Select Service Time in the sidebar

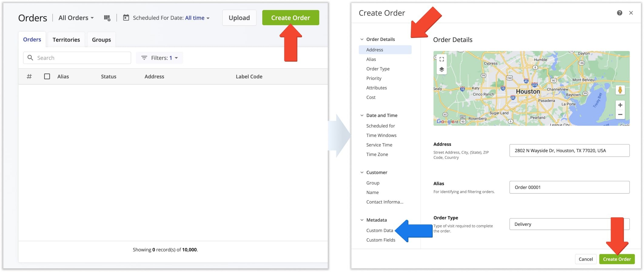pos(379,145)
